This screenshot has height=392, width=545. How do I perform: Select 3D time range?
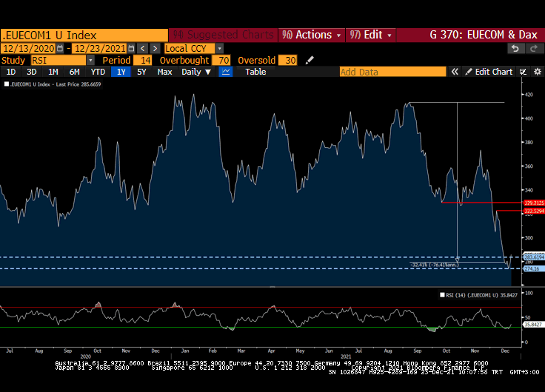tap(32, 72)
